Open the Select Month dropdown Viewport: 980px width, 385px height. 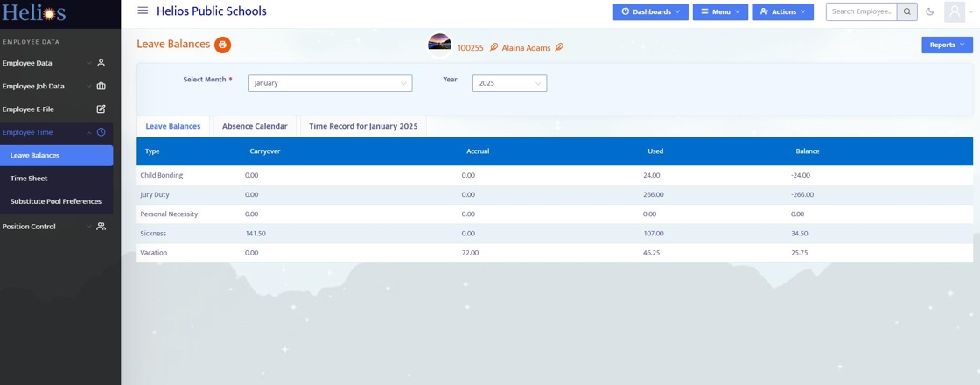point(330,83)
